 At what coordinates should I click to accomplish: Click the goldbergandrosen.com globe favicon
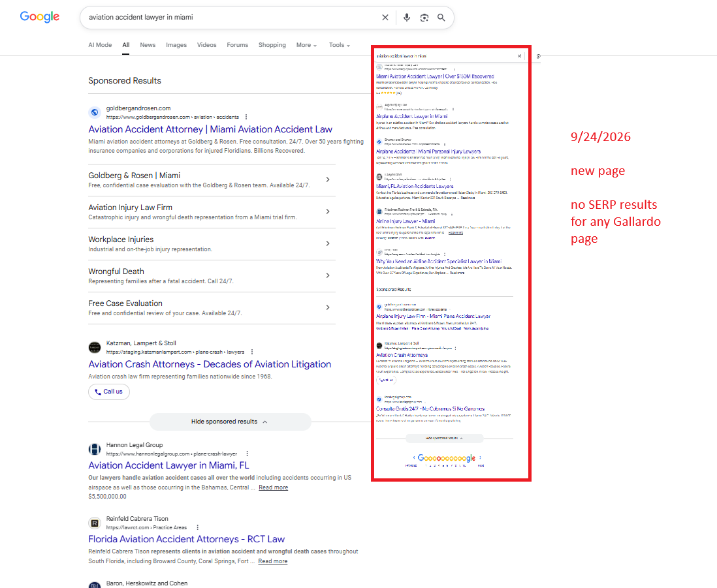[95, 112]
